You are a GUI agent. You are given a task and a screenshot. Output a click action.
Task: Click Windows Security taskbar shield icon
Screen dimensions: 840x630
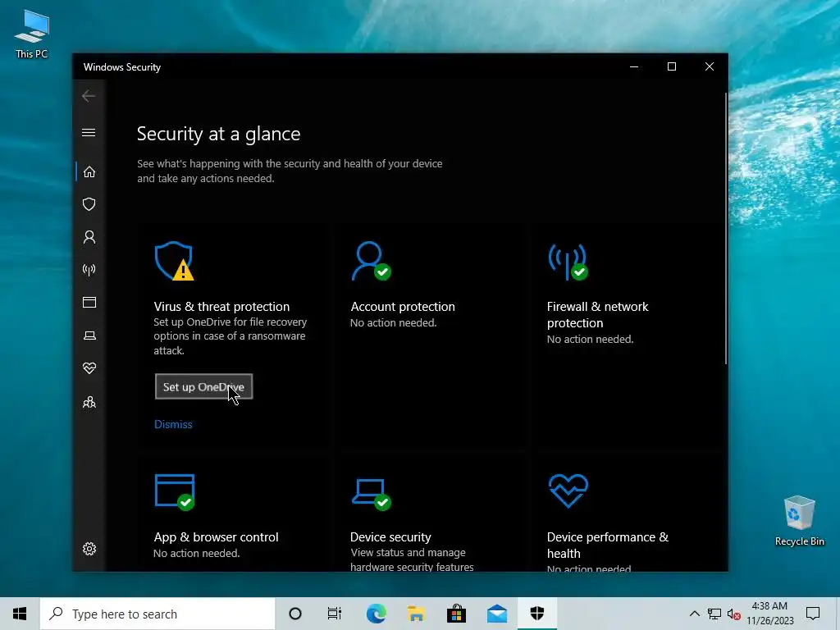[536, 614]
